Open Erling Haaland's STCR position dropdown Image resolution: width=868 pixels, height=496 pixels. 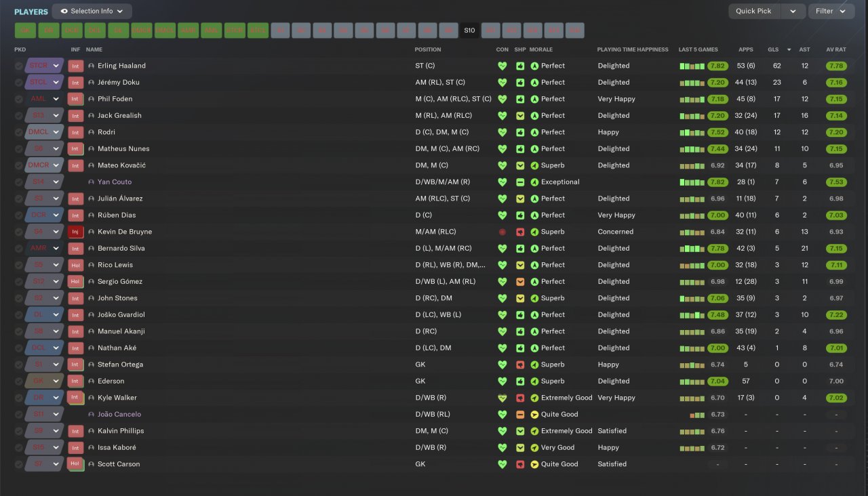click(x=44, y=66)
